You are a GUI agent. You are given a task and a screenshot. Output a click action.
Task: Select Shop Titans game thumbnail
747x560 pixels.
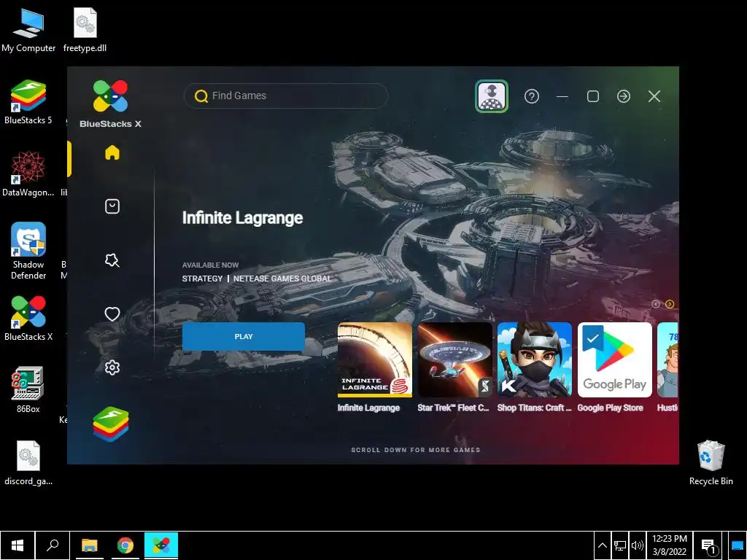coord(535,360)
